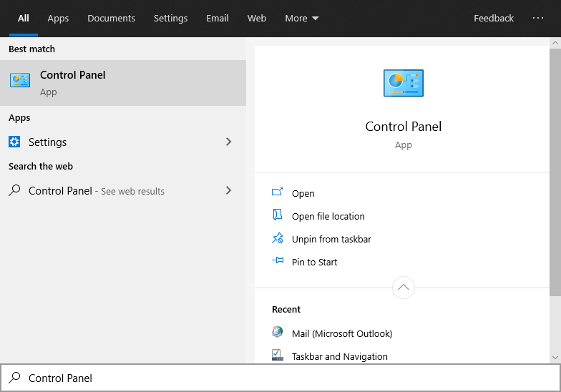Click the Open file location icon
The image size is (561, 392).
click(x=278, y=215)
